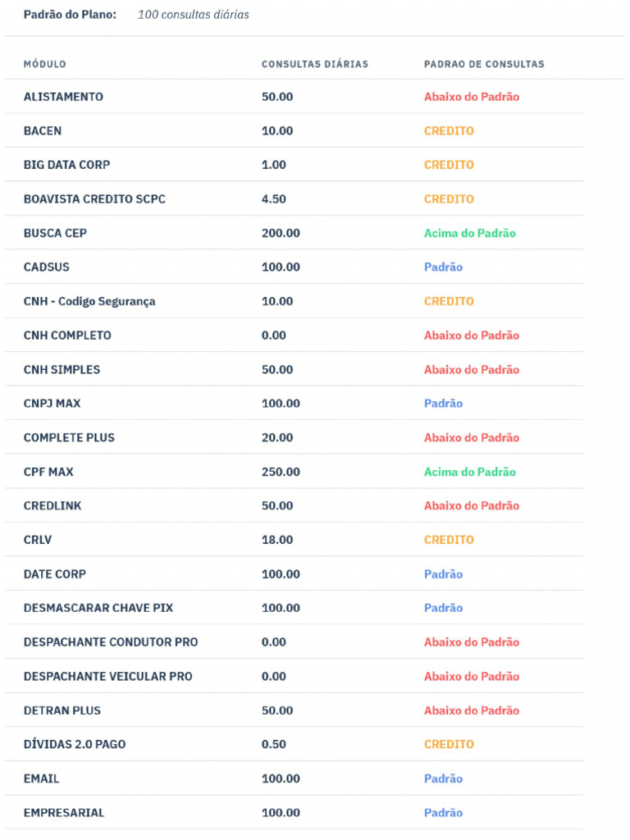Click the Padrão status for EMPRESARIAL
630x840 pixels.
443,813
